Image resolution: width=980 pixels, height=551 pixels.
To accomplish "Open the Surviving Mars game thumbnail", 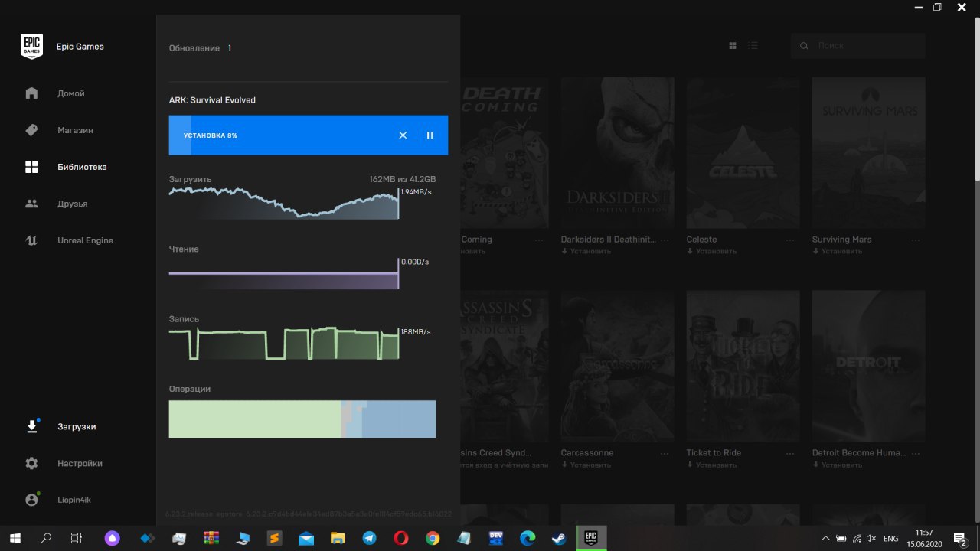I will point(869,152).
